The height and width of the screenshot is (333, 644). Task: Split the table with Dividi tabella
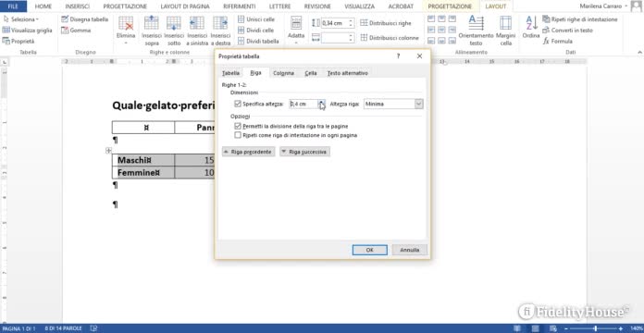pos(258,41)
